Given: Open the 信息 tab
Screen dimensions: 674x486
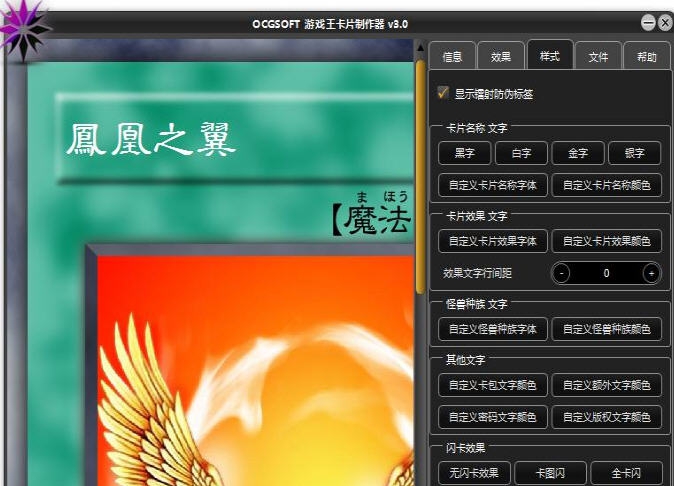Looking at the screenshot, I should [452, 56].
